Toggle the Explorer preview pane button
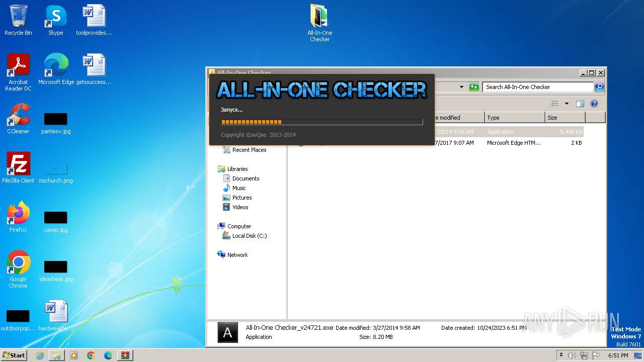644x362 pixels. (x=580, y=104)
